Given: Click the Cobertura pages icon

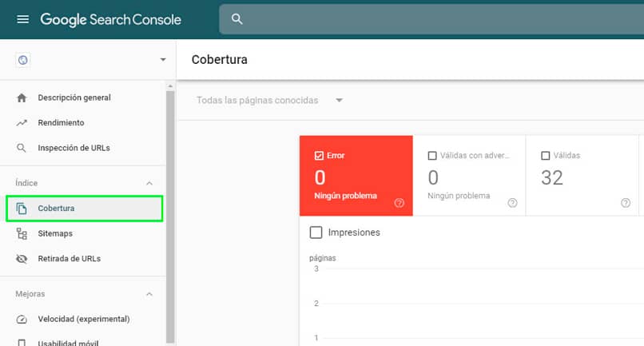Looking at the screenshot, I should 22,209.
